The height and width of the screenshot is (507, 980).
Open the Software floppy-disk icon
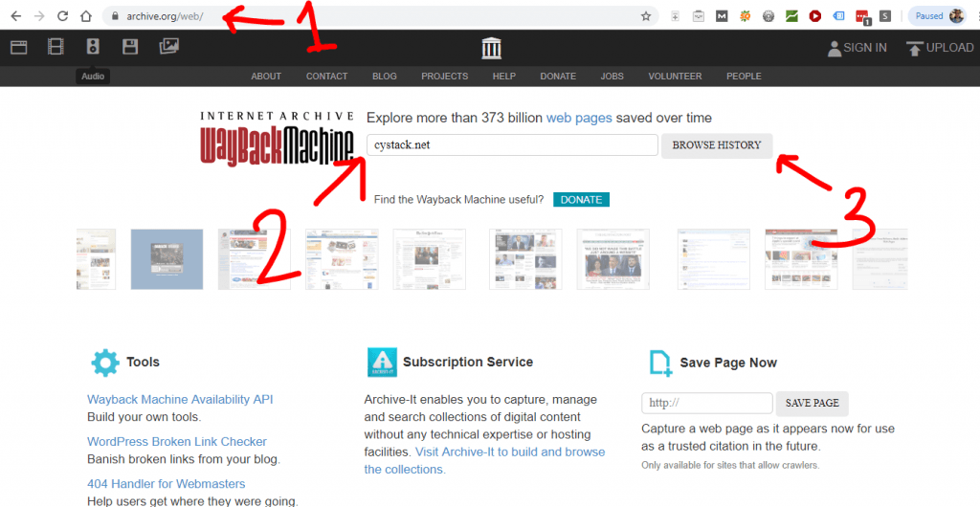(130, 46)
